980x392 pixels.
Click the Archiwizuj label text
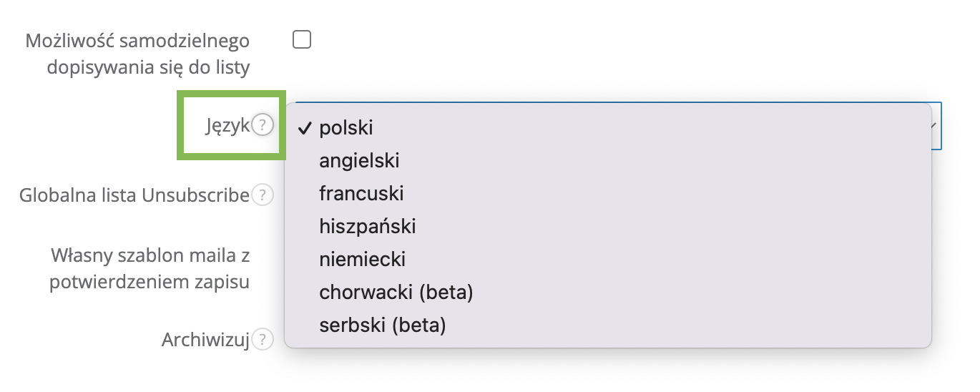point(205,340)
